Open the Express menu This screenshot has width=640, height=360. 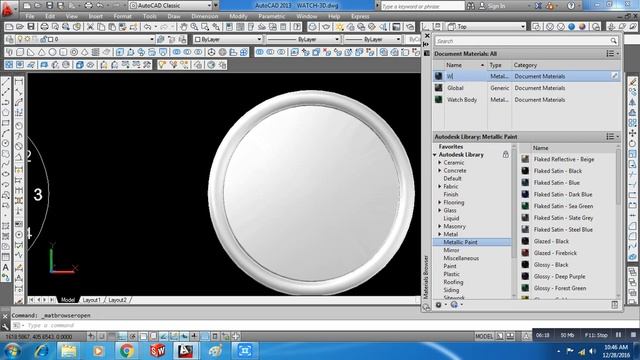(360, 16)
